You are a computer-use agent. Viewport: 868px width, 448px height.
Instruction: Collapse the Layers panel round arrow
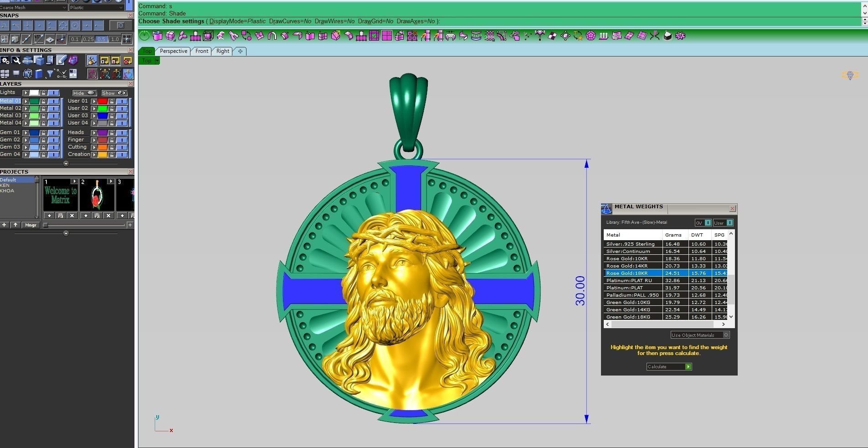(66, 164)
